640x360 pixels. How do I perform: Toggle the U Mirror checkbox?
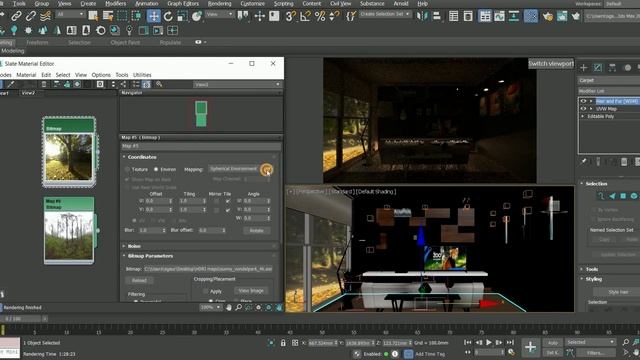tap(216, 201)
